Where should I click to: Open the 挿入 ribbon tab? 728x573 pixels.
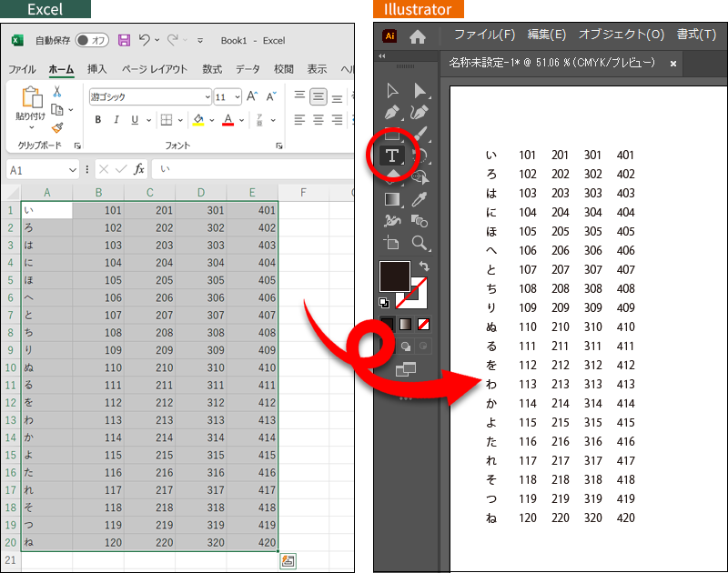pyautogui.click(x=96, y=69)
